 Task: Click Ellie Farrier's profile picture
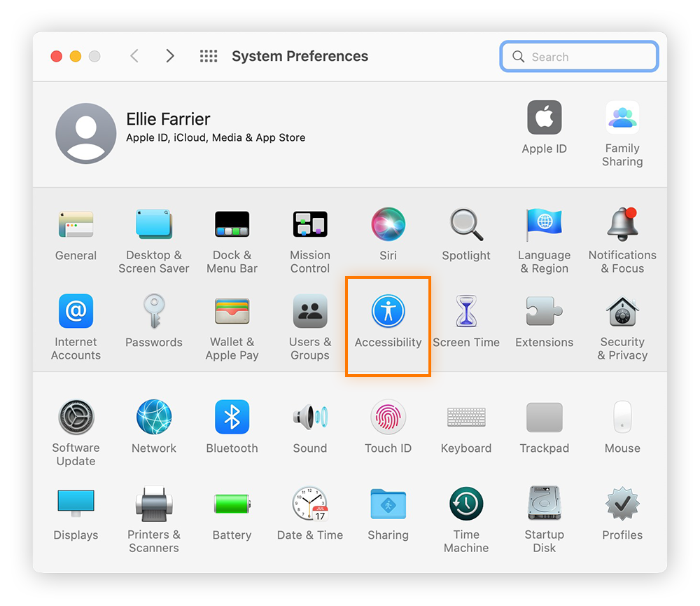(85, 132)
